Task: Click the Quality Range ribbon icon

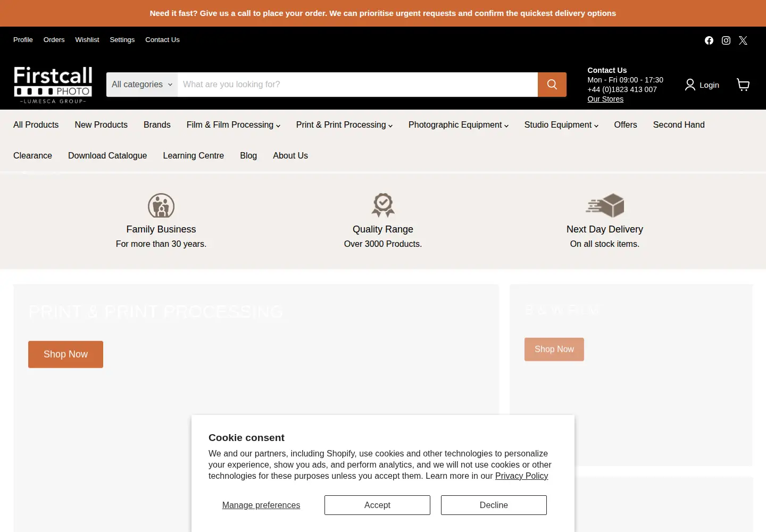Action: point(383,205)
